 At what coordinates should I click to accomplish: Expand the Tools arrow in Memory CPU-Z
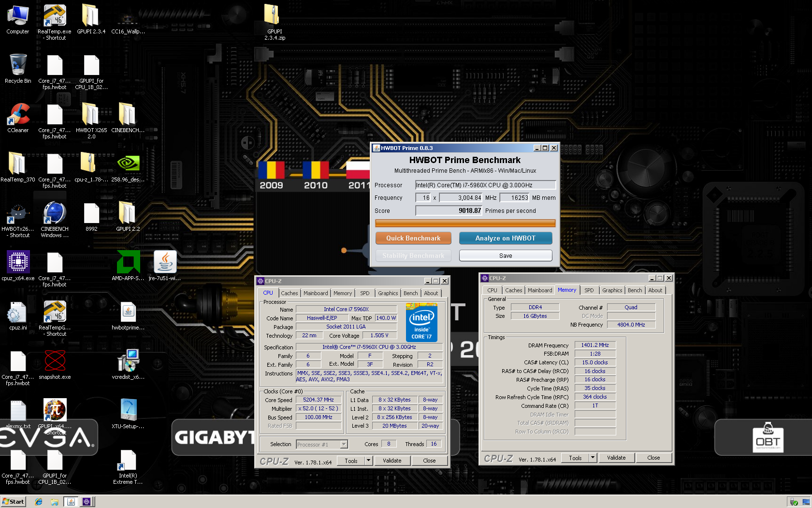click(x=593, y=458)
